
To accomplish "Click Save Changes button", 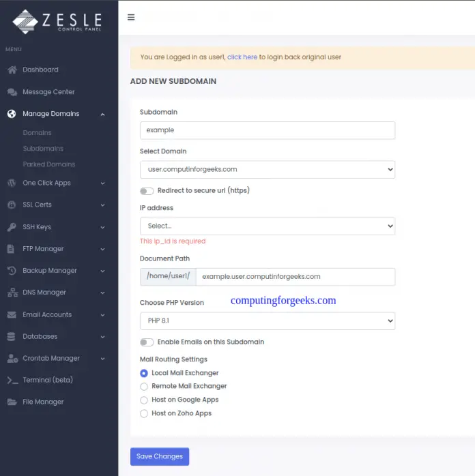I will [x=160, y=456].
